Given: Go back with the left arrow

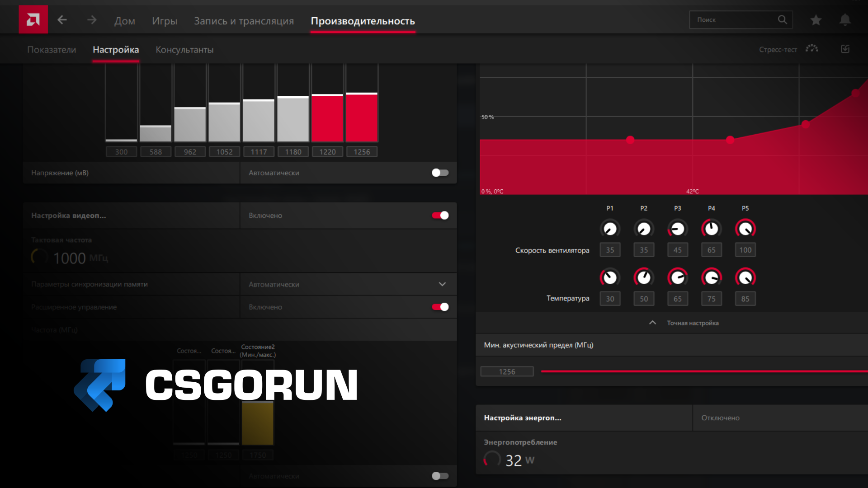Looking at the screenshot, I should point(62,20).
